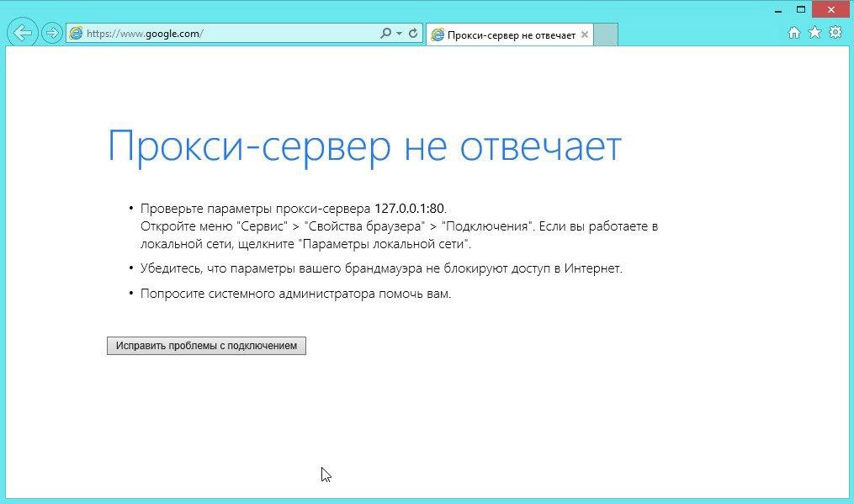
Task: Restore down the browser window
Action: [x=801, y=9]
